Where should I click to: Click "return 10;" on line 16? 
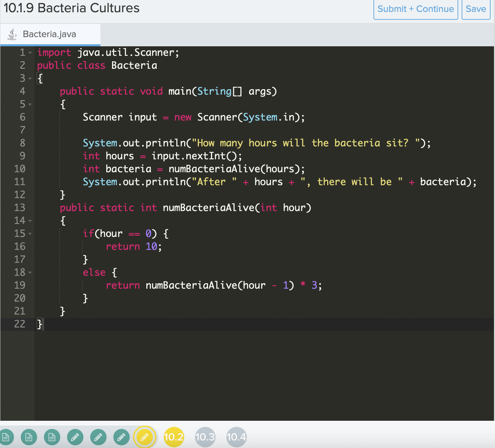tap(134, 246)
